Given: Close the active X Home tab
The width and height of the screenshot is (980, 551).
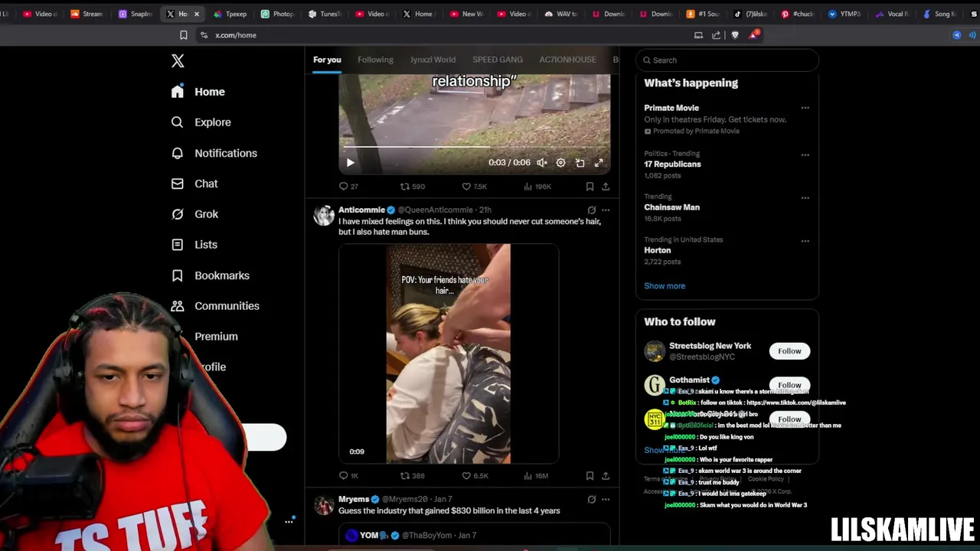Looking at the screenshot, I should (x=197, y=14).
